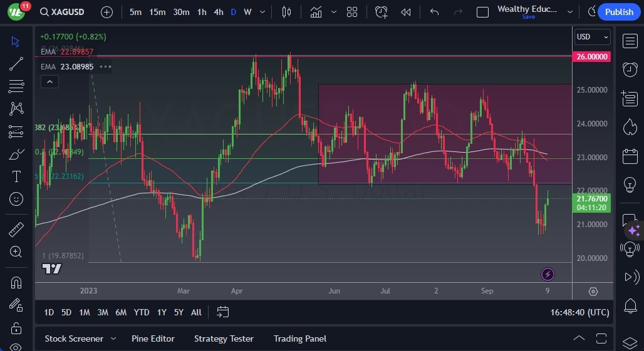Screen dimensions: 644x351
Task: Click the 26.00000 red price label
Action: [x=592, y=56]
